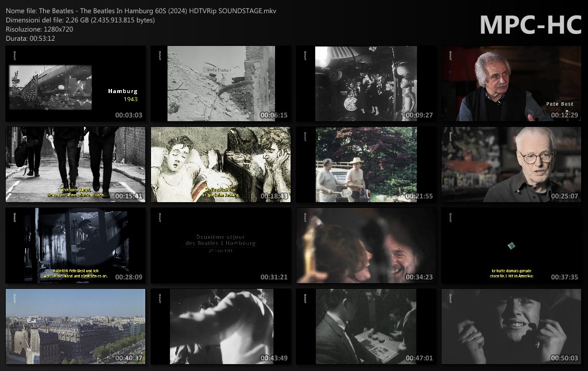Select the walking legs thumbnail at 00:15:41

(75, 165)
